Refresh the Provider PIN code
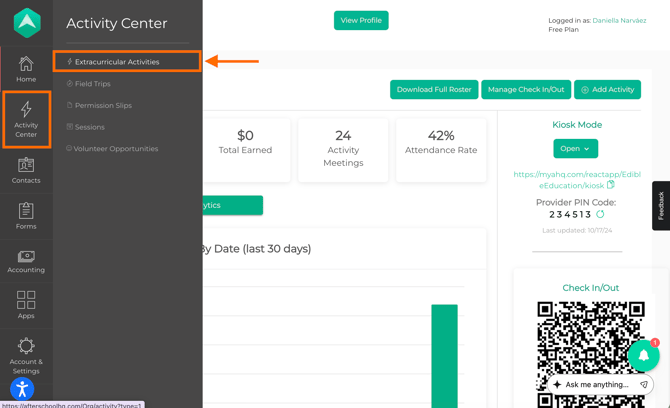 (600, 214)
